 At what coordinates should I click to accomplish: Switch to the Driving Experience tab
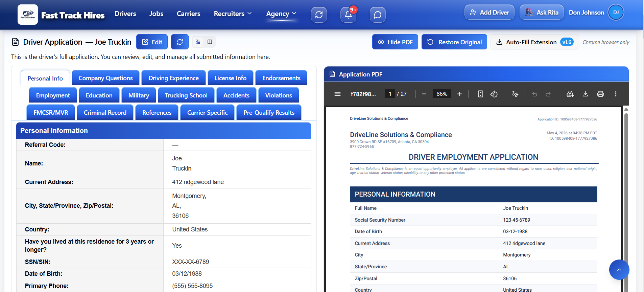(173, 78)
